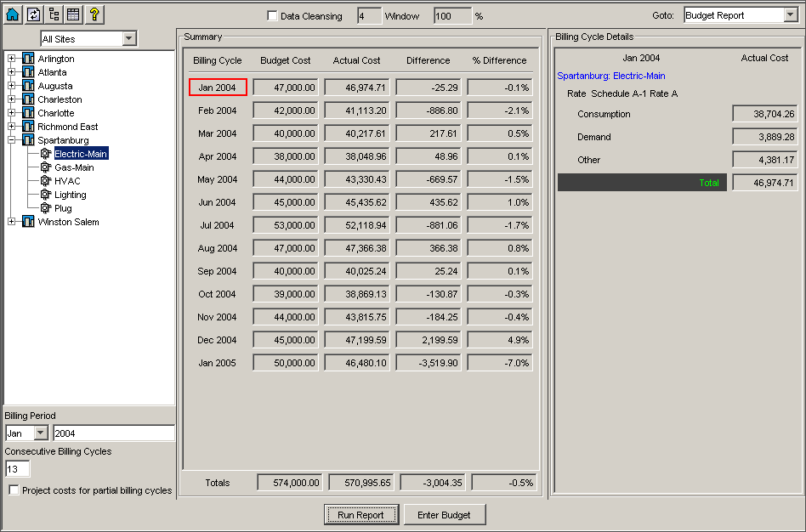The image size is (806, 532).
Task: Click the Run Report button
Action: [x=360, y=515]
